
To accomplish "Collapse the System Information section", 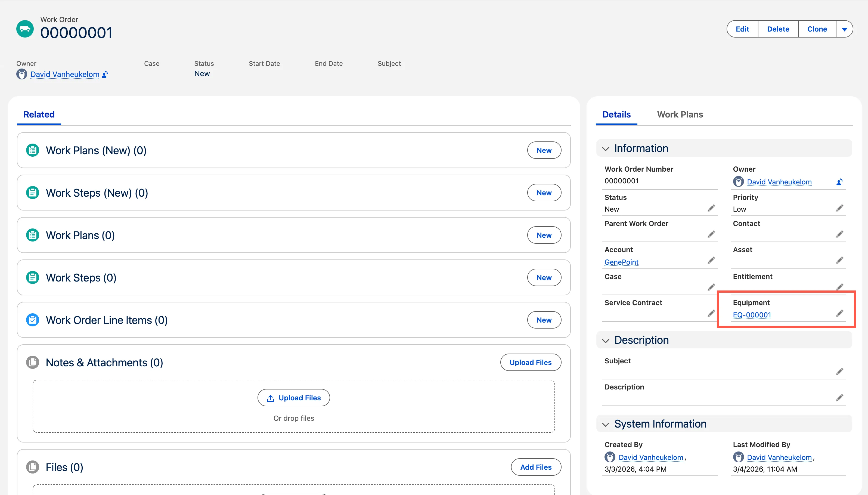I will point(605,424).
